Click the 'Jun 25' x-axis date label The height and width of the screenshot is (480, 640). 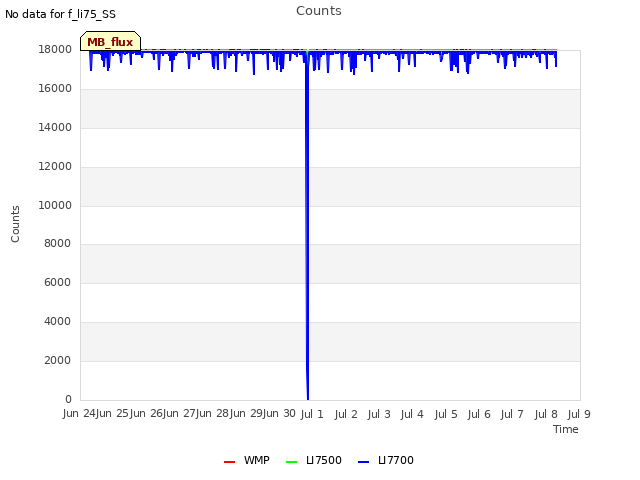point(113,413)
